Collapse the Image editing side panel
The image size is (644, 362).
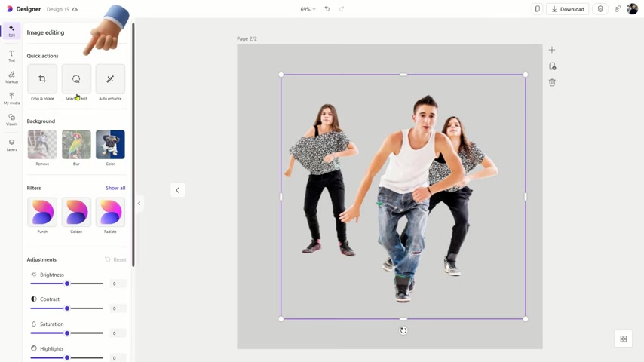tap(139, 204)
